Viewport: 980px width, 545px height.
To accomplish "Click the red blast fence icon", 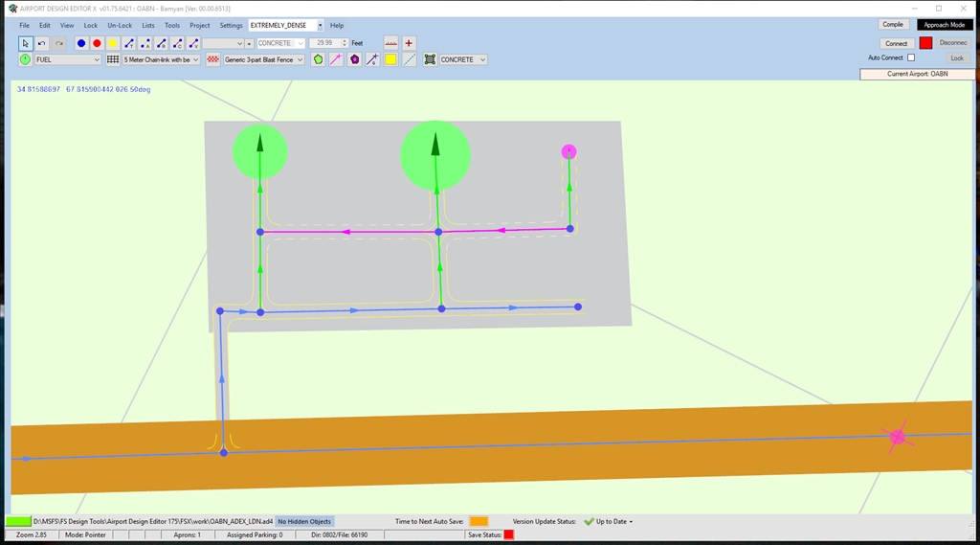I will (x=213, y=59).
